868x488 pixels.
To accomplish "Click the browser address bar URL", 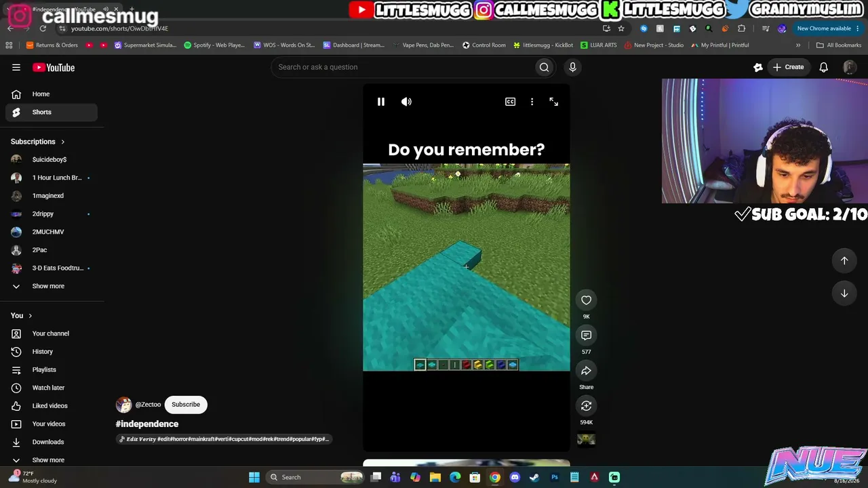I will point(119,28).
